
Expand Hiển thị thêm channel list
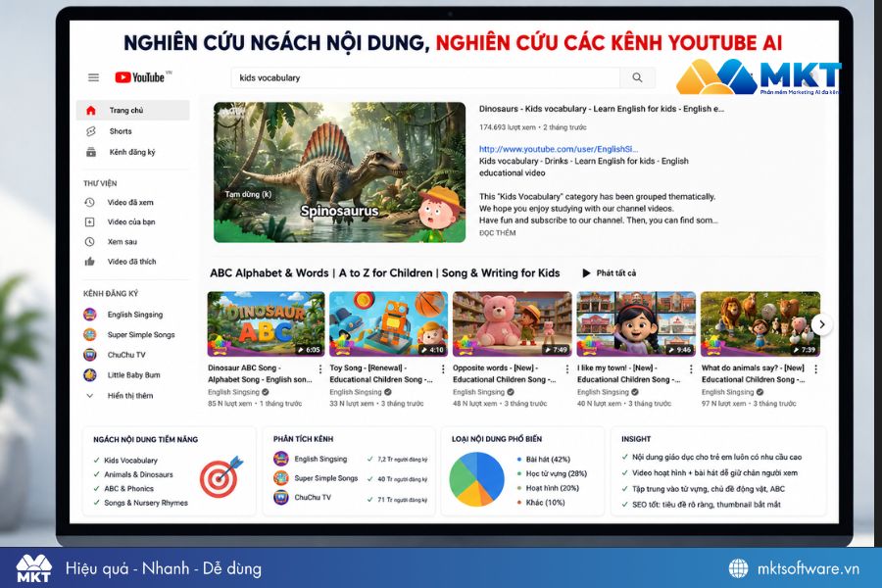(132, 396)
